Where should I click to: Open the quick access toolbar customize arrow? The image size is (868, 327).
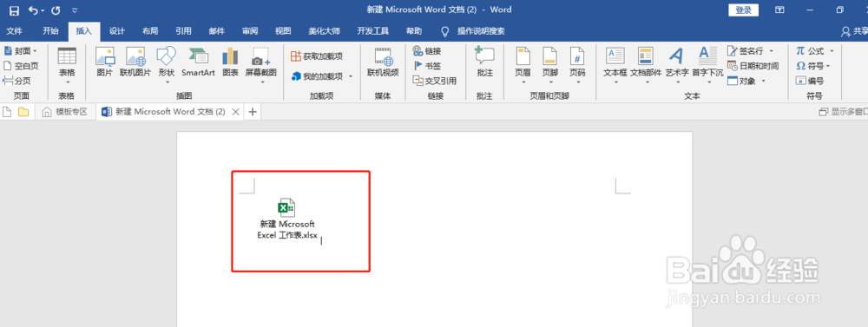[x=75, y=10]
